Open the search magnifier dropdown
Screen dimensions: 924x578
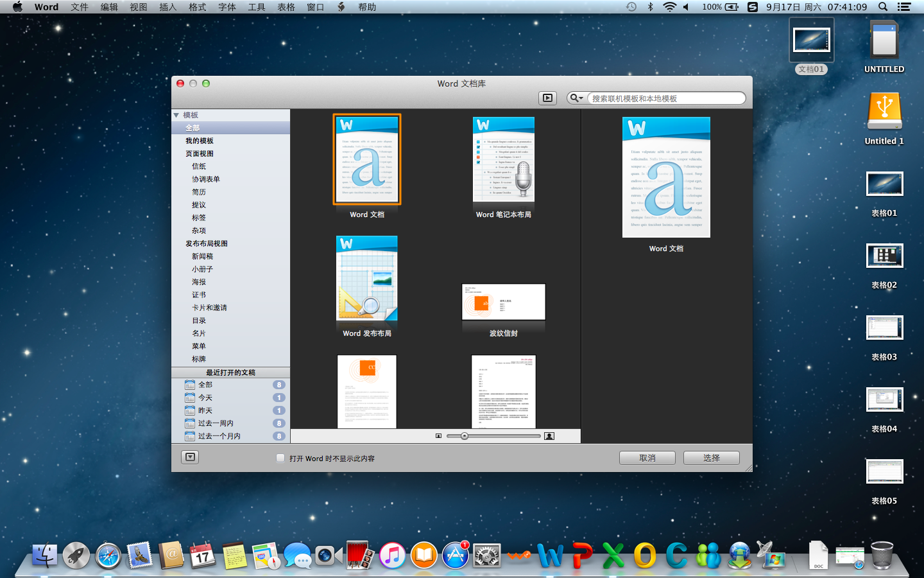576,98
